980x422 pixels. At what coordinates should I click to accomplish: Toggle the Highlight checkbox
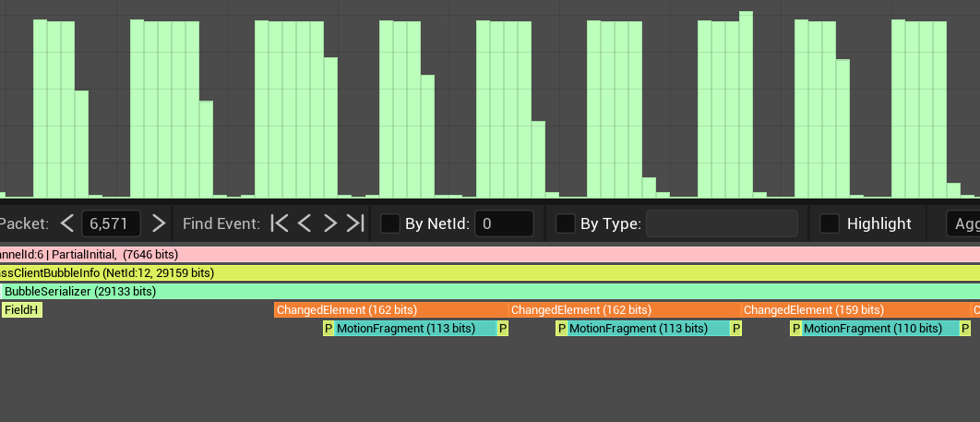point(830,223)
